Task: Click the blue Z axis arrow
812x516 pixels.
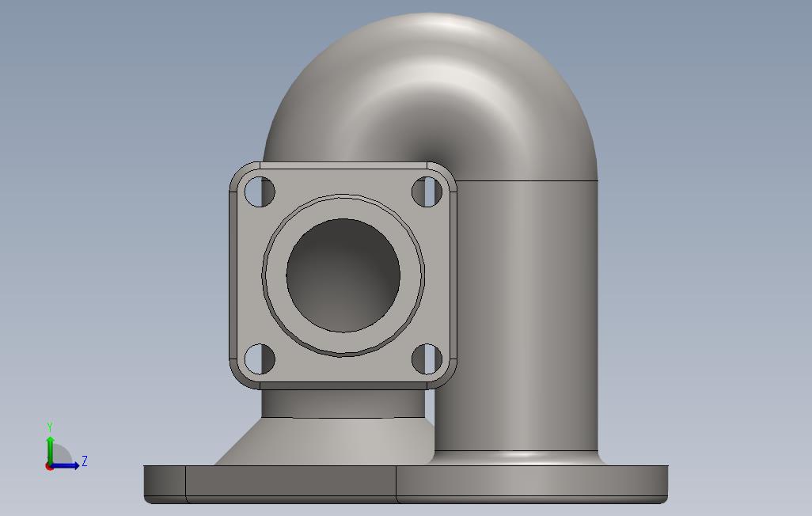Action: pos(66,465)
